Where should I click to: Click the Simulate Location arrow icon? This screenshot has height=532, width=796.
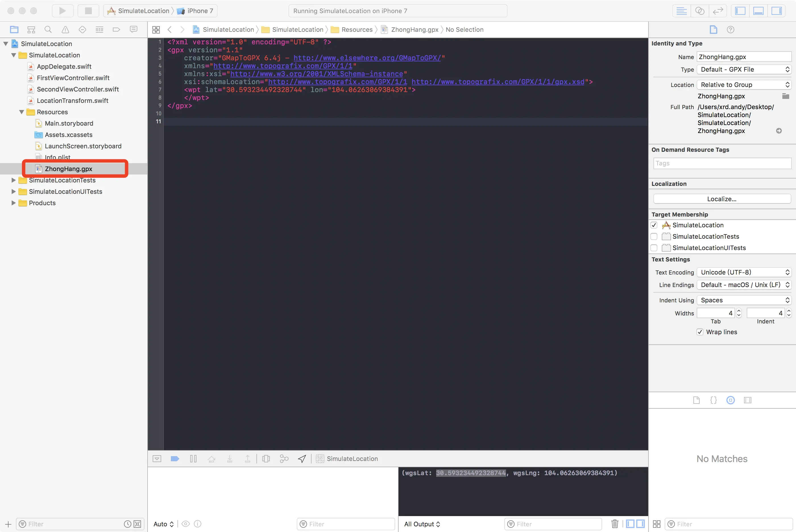pyautogui.click(x=302, y=459)
